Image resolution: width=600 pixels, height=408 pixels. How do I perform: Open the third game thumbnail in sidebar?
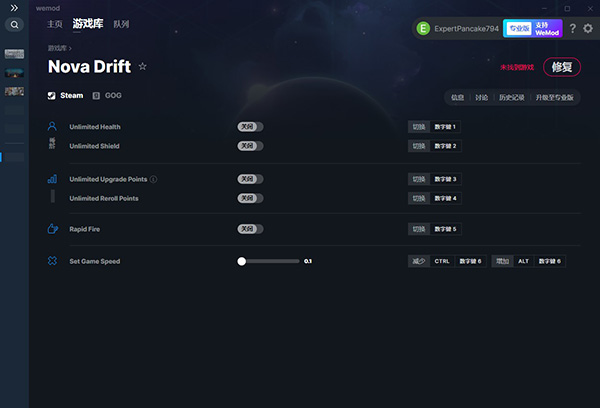click(14, 91)
